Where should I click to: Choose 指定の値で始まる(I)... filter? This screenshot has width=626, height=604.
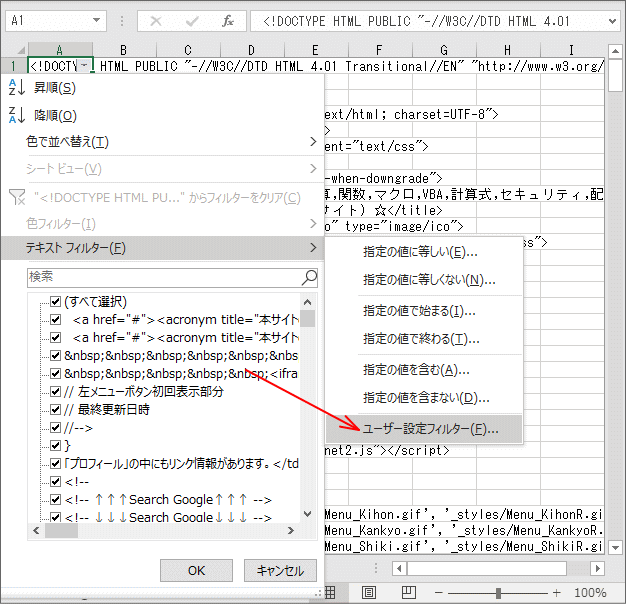click(x=424, y=311)
